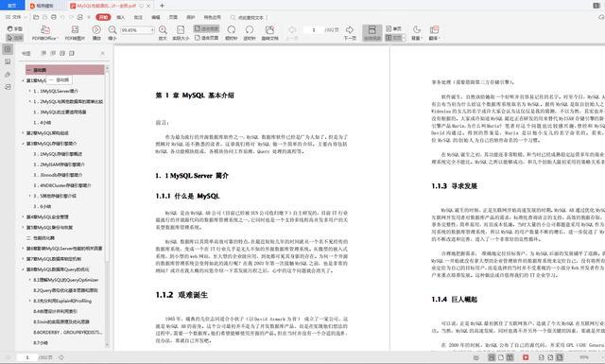Open a new tab with plus button

click(162, 6)
